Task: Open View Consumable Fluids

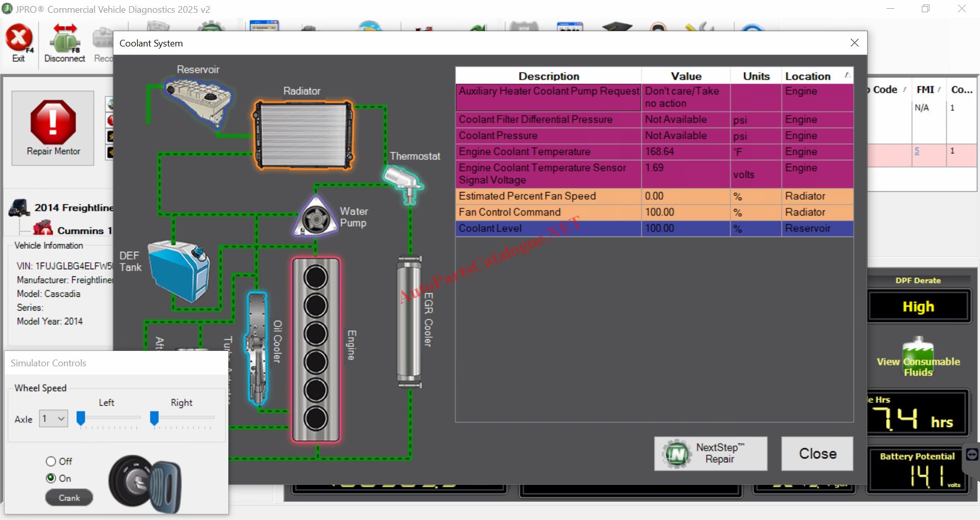Action: [x=918, y=358]
